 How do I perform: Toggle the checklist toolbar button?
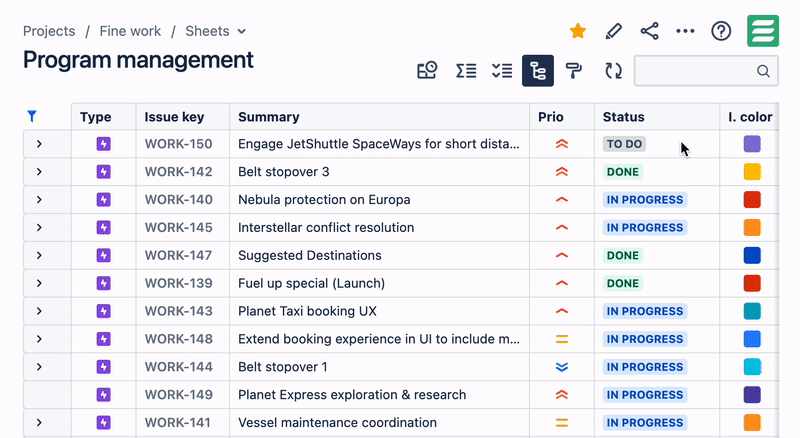point(502,71)
